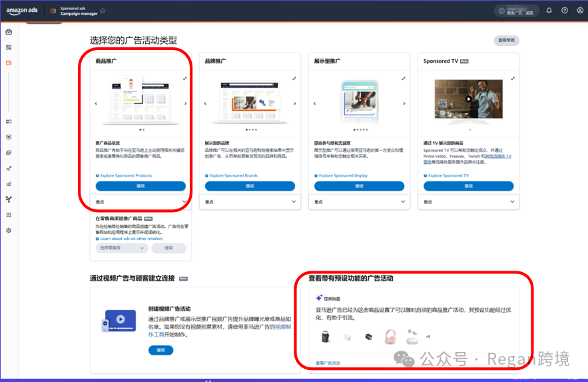Open Explore Sponsored Display link
Viewport: 588px width, 382px height.
[x=343, y=175]
